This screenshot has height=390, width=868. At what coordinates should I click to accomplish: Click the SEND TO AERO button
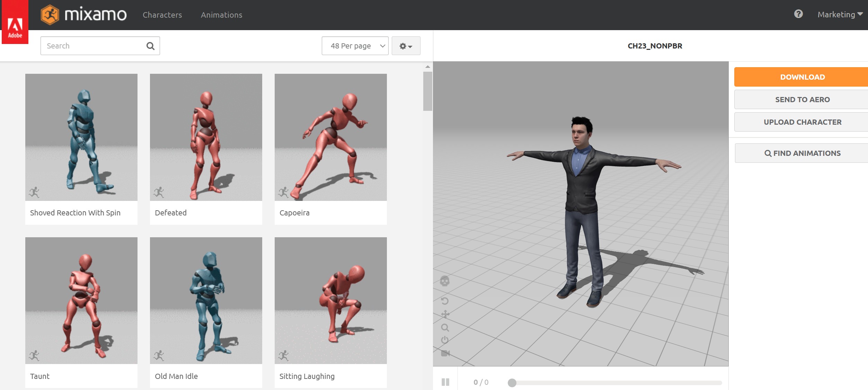[x=801, y=99]
